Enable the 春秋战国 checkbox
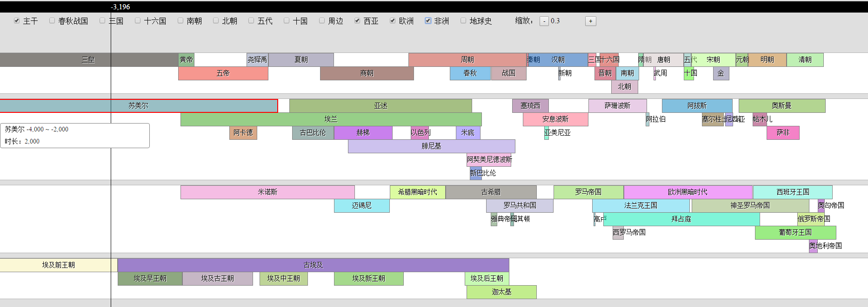868x307 pixels. (52, 21)
